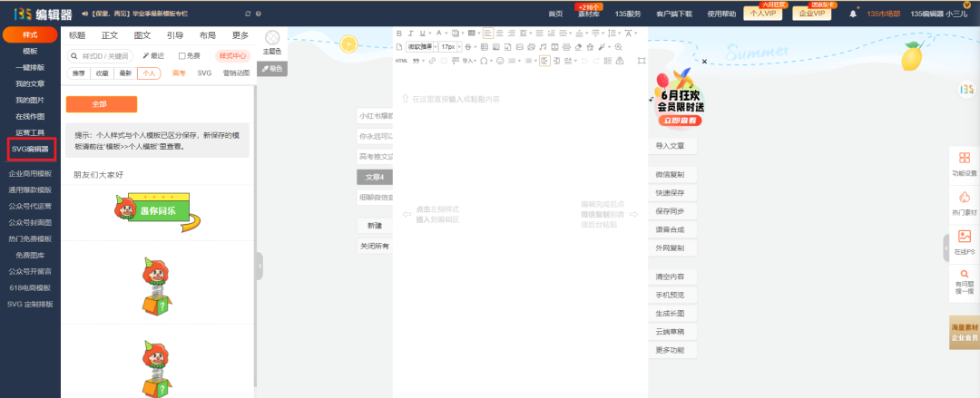Create a new blank document
Viewport: 980px width, 398px height.
pos(398,47)
